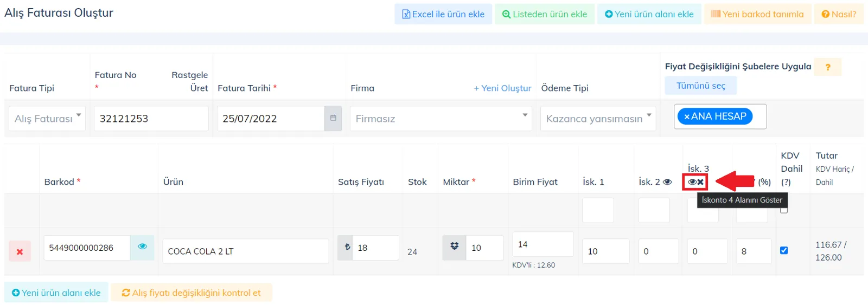Click the Tümünü seç button
Image resolution: width=868 pixels, height=305 pixels.
click(701, 86)
